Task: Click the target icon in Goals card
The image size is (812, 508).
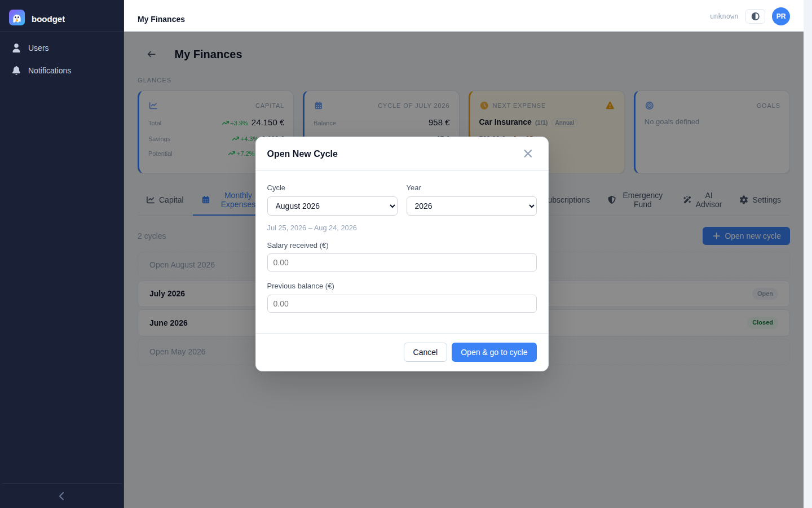Action: coord(649,106)
